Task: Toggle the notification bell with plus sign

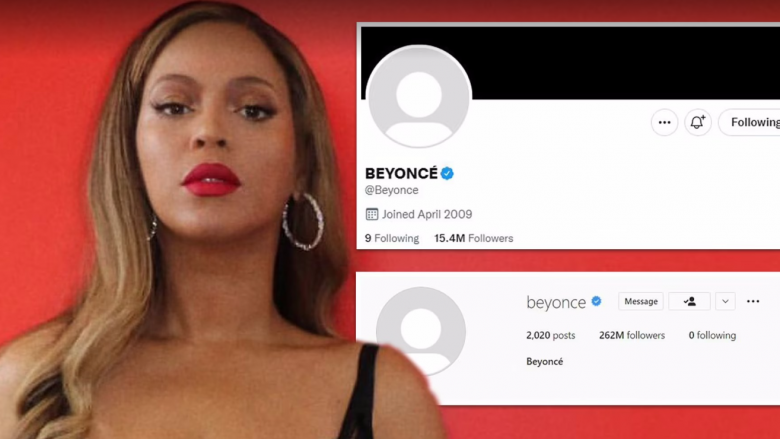Action: coord(697,122)
